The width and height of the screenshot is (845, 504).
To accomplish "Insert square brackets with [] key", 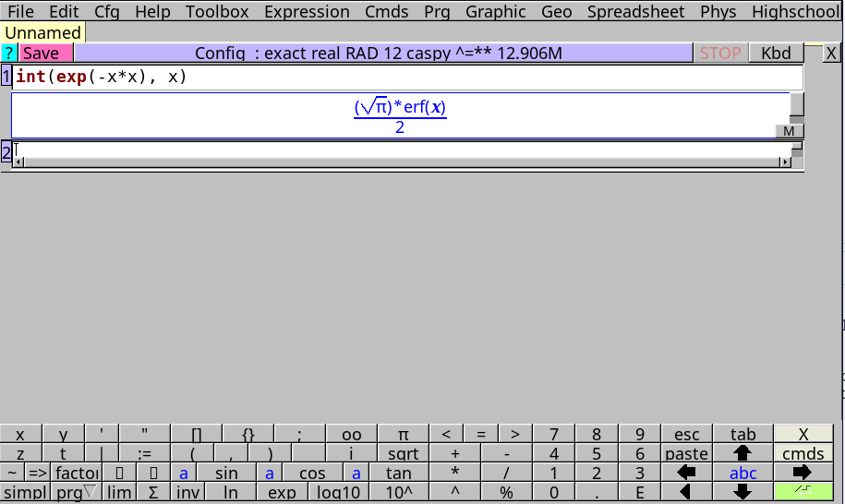I will click(x=196, y=434).
